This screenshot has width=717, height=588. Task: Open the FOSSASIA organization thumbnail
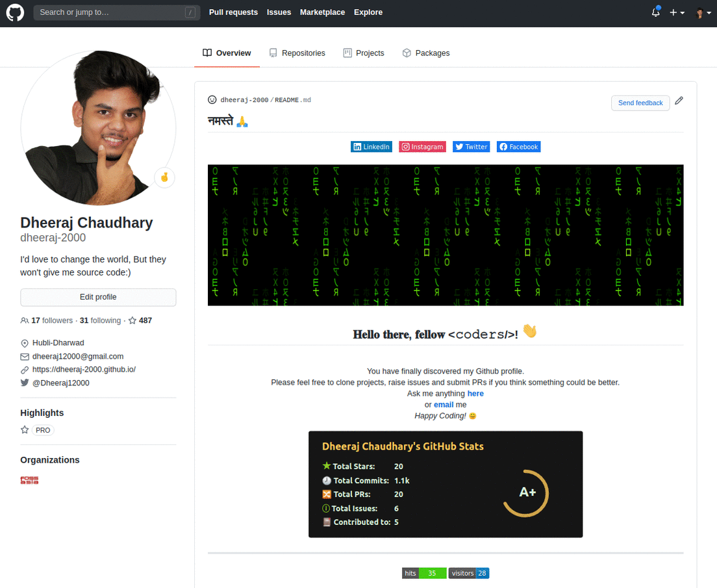(x=29, y=479)
